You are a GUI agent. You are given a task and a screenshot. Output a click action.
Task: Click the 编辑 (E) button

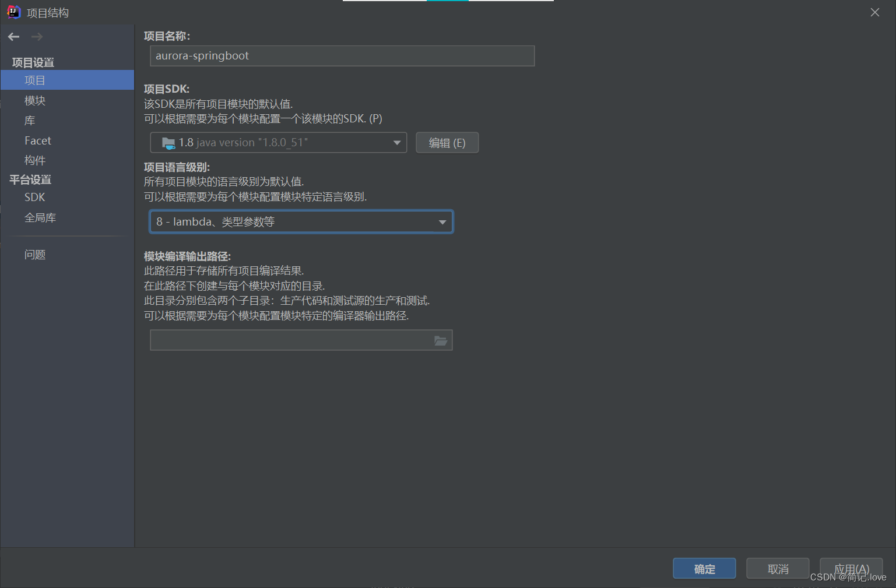tap(447, 142)
